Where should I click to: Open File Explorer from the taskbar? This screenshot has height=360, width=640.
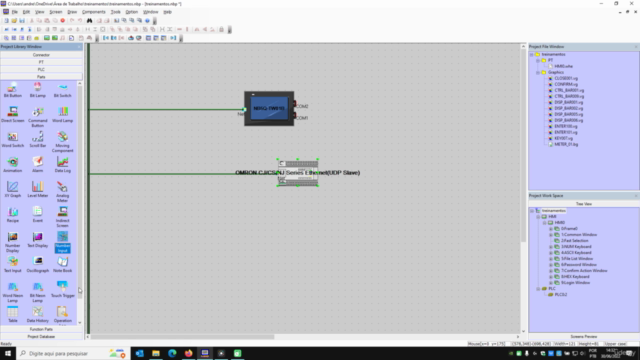coord(156,353)
